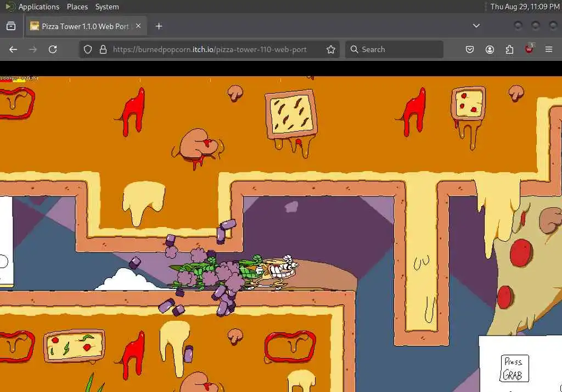562x392 pixels.
Task: Click the magnifier icon in Search box
Action: (354, 49)
